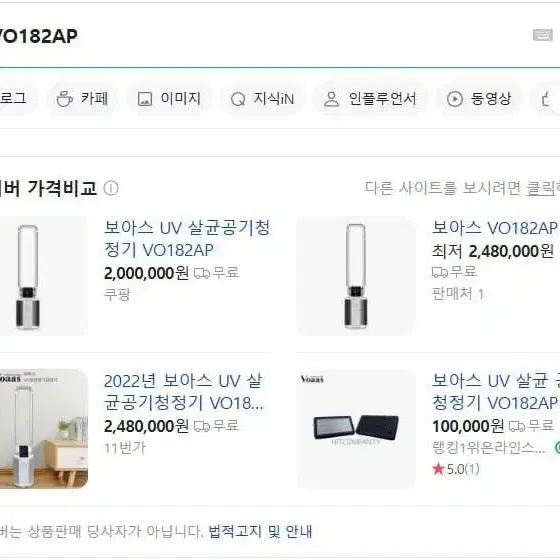Click the picture icon on 이미지 tab

click(145, 99)
